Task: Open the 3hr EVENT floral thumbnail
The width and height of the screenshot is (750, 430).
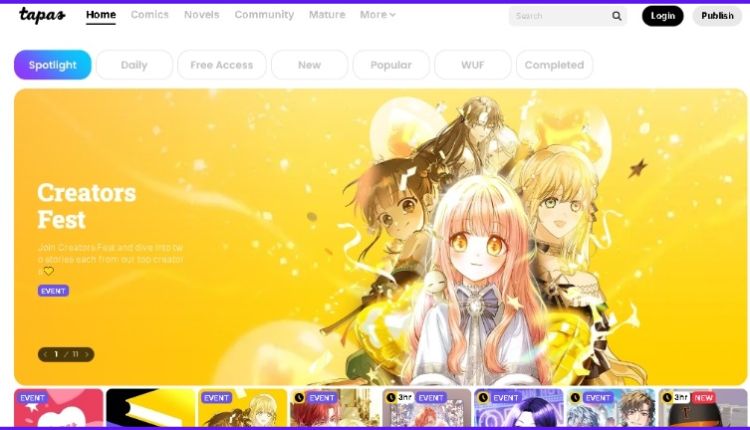Action: pyautogui.click(x=427, y=408)
